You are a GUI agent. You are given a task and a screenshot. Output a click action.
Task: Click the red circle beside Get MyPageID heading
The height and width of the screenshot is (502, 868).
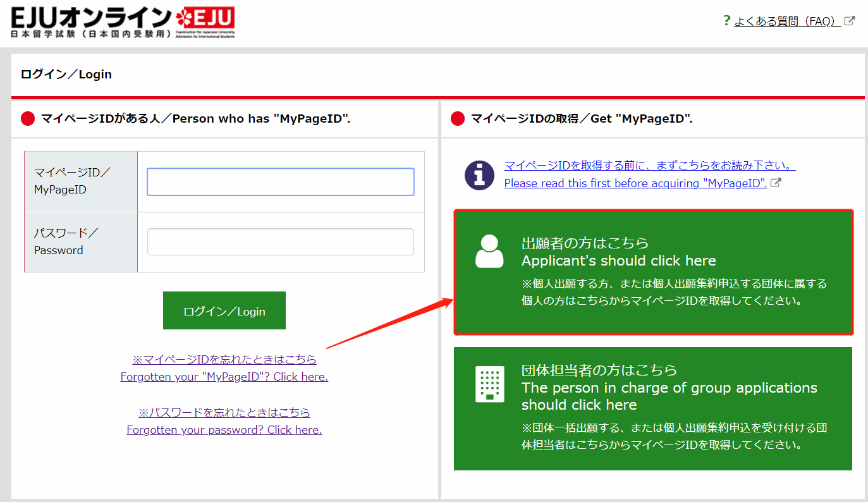point(457,118)
